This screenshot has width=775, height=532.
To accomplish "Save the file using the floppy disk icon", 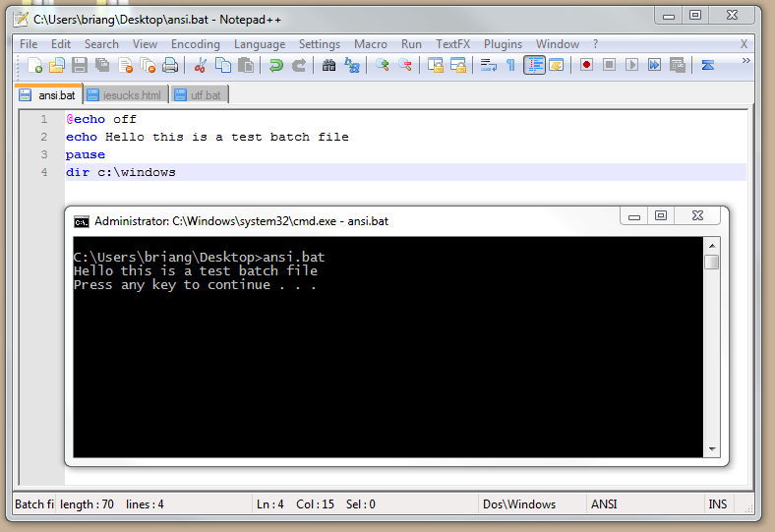I will click(x=80, y=66).
